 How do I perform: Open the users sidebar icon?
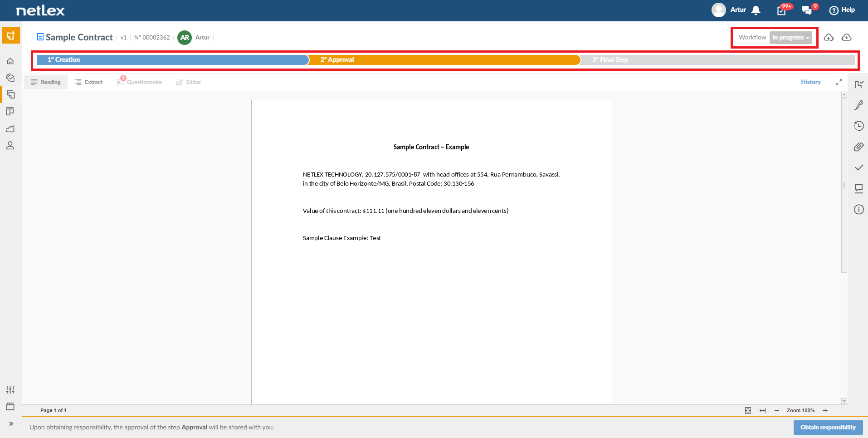click(x=10, y=146)
